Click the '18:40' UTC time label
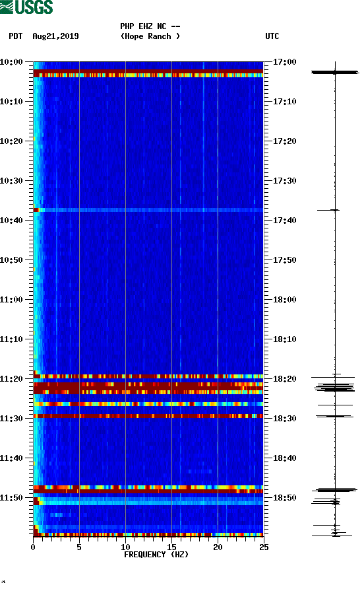 coord(284,458)
